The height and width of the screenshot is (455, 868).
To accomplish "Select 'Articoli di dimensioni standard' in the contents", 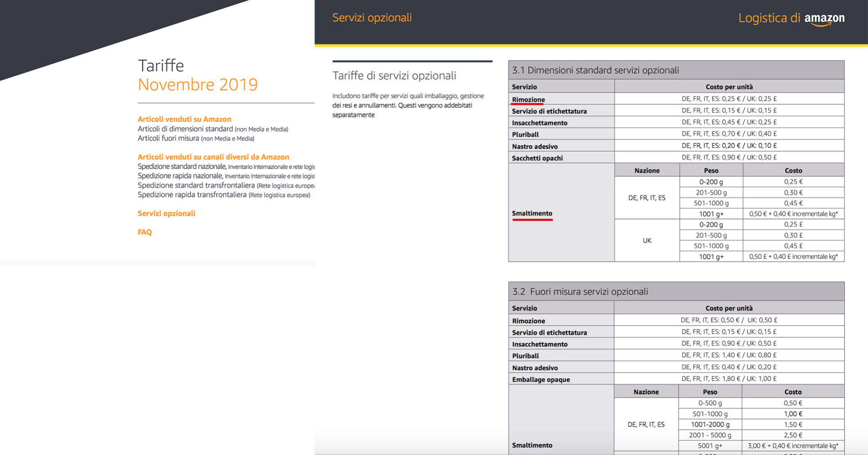I will click(185, 129).
